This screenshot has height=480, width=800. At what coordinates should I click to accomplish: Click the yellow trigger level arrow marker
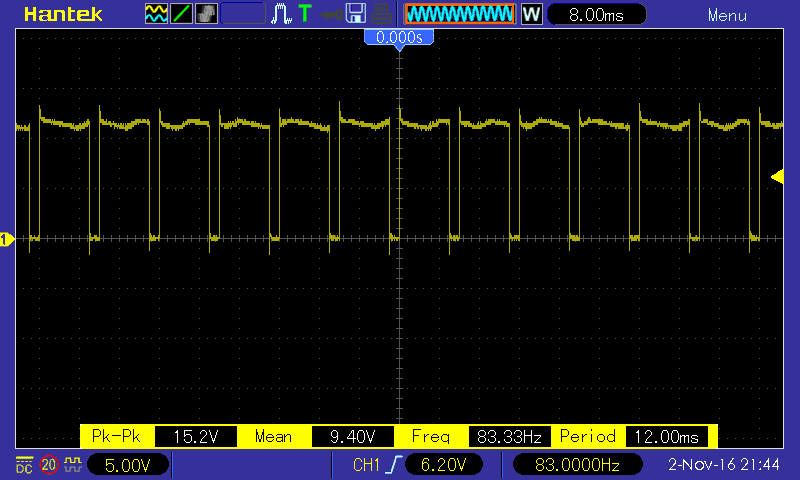(777, 177)
